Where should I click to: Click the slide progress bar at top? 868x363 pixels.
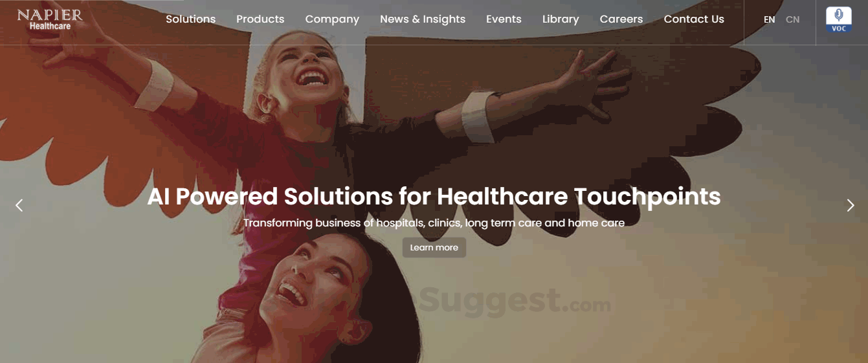(92, 1)
